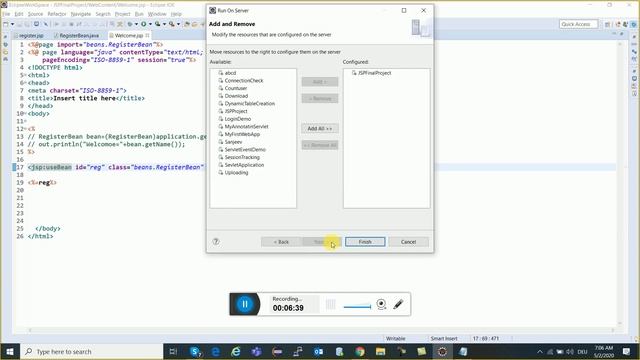Toggle webcam in the recording toolbar
Viewport: 640px width, 360px height.
pos(381,304)
